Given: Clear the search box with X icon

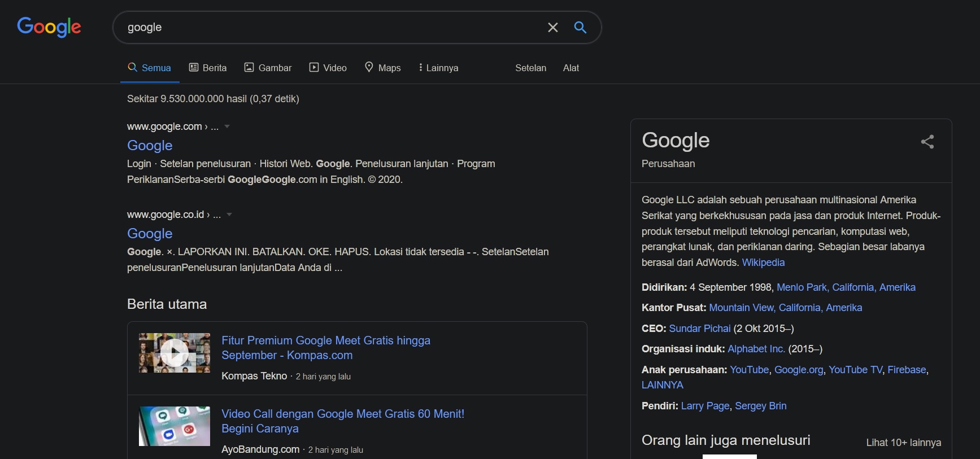Looking at the screenshot, I should 553,27.
